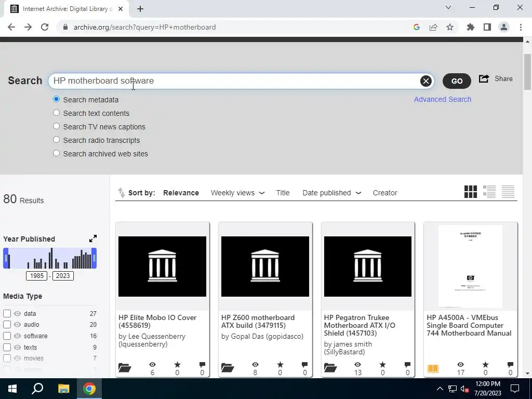Image resolution: width=532 pixels, height=399 pixels.
Task: Switch to tile grid view
Action: [471, 192]
